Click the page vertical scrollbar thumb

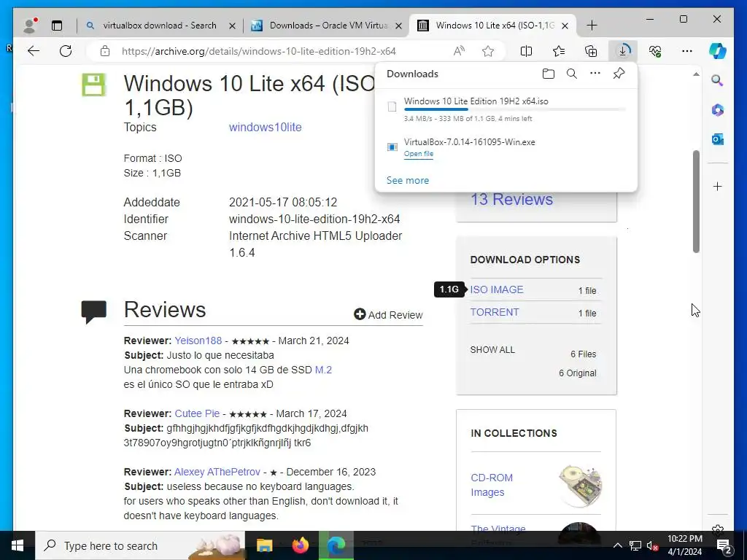point(696,201)
